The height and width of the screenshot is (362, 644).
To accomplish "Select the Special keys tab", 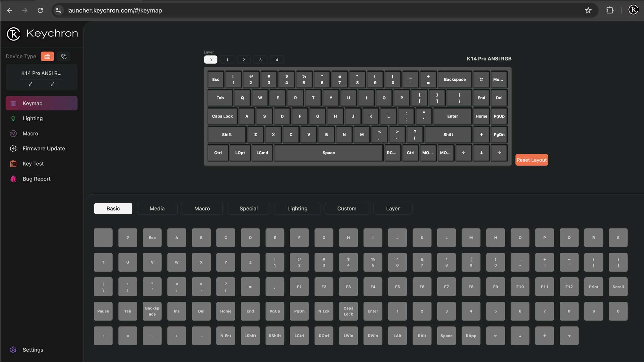I will (248, 208).
